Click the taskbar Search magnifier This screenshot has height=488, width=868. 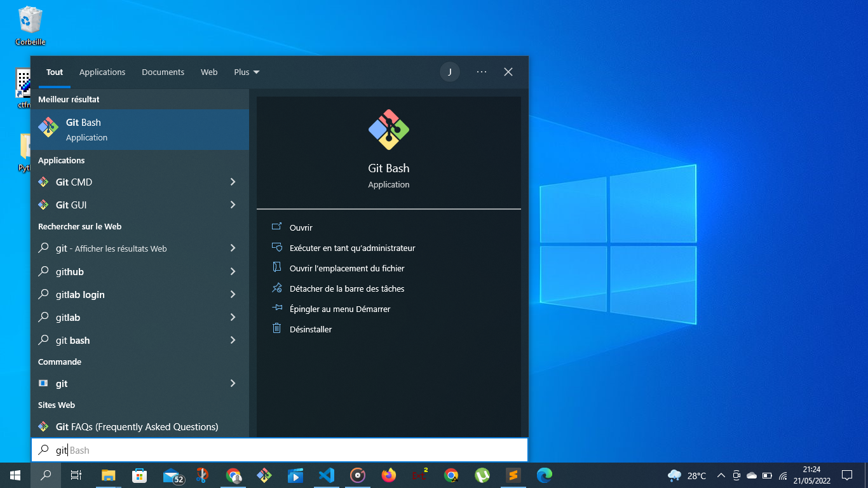[46, 475]
